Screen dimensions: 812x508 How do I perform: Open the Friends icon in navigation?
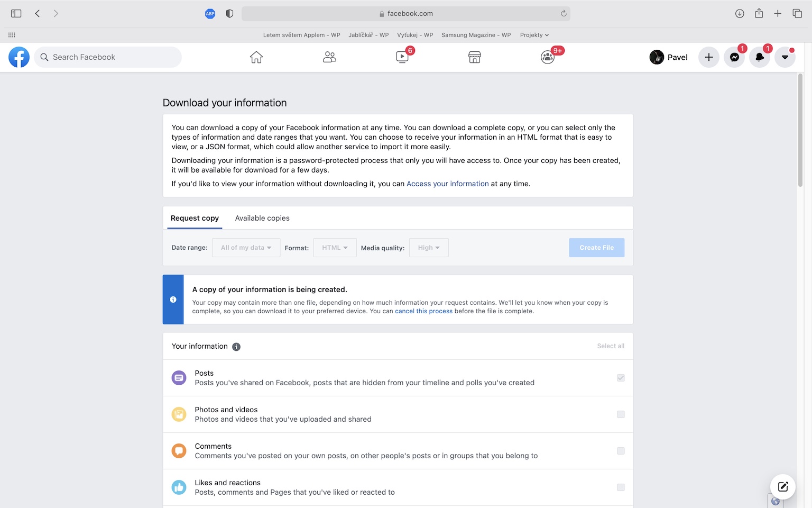pyautogui.click(x=329, y=57)
